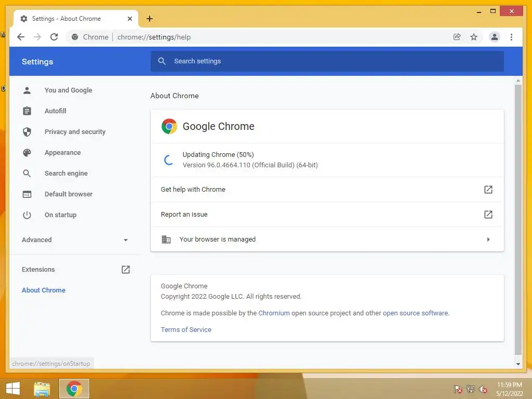
Task: Click the arrow at right of browser is managed
Action: point(488,239)
